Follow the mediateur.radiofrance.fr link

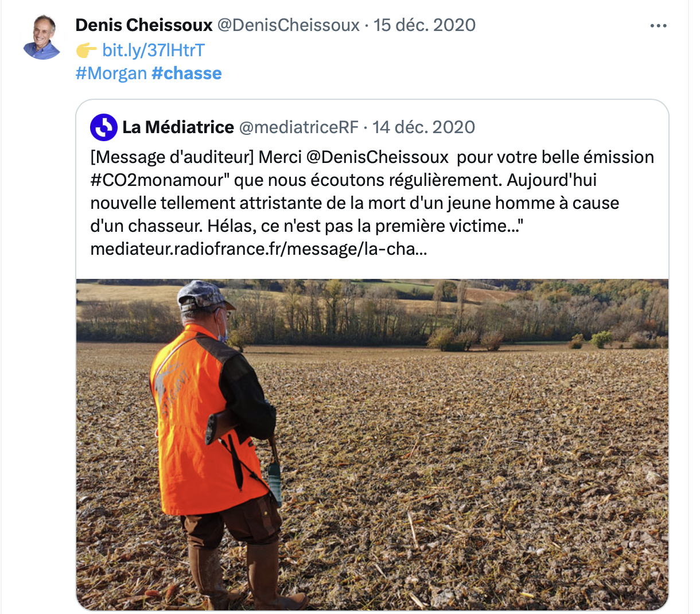click(258, 249)
